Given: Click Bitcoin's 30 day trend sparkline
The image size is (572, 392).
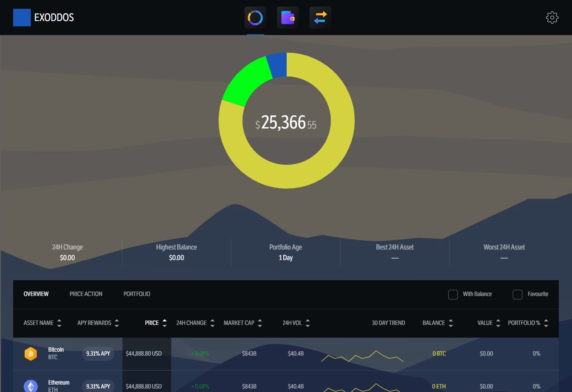Looking at the screenshot, I should [362, 356].
